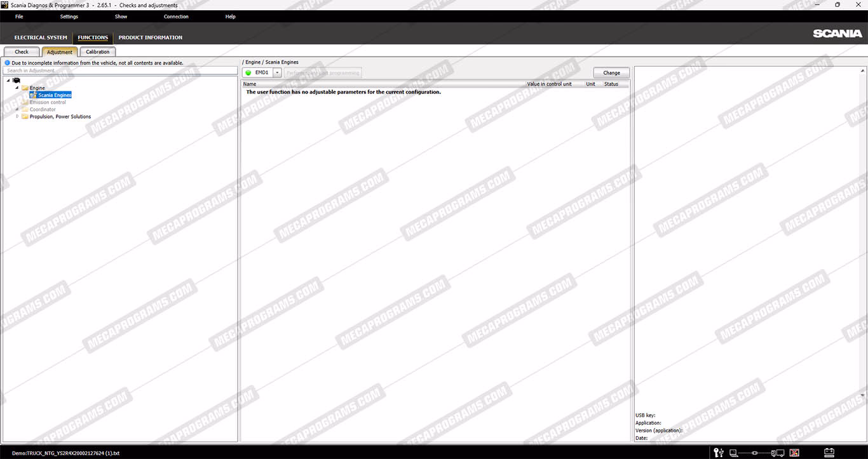Click the Version (application) label
This screenshot has height=459, width=868.
[x=659, y=430]
